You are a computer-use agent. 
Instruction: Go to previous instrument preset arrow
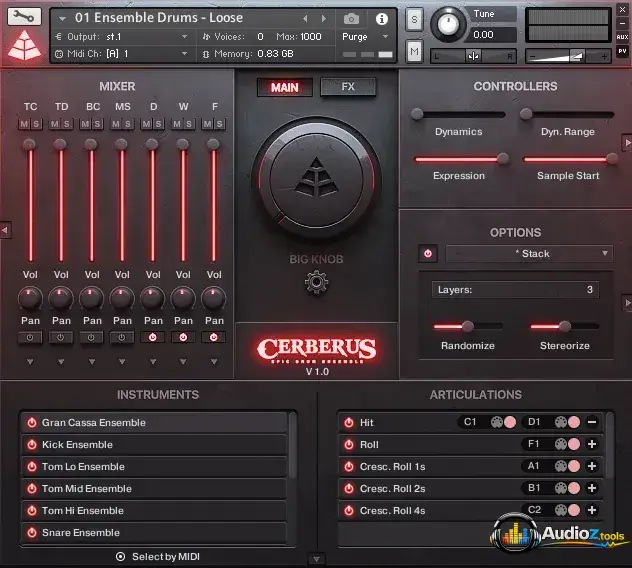point(305,19)
